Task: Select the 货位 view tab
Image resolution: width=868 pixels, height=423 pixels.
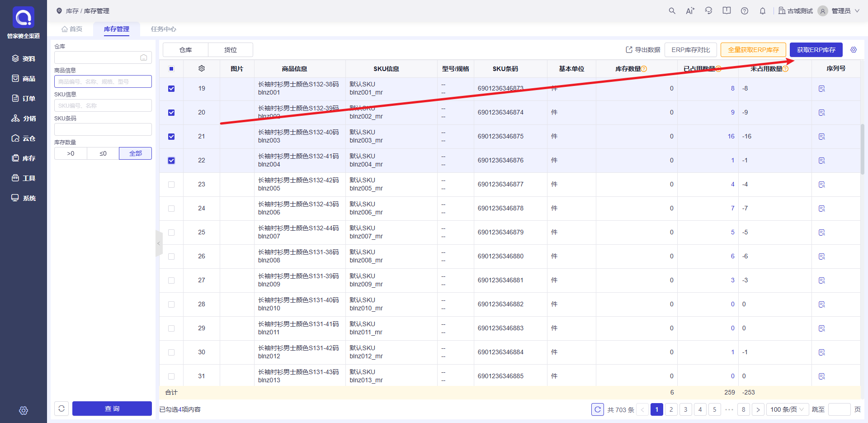Action: pos(231,50)
